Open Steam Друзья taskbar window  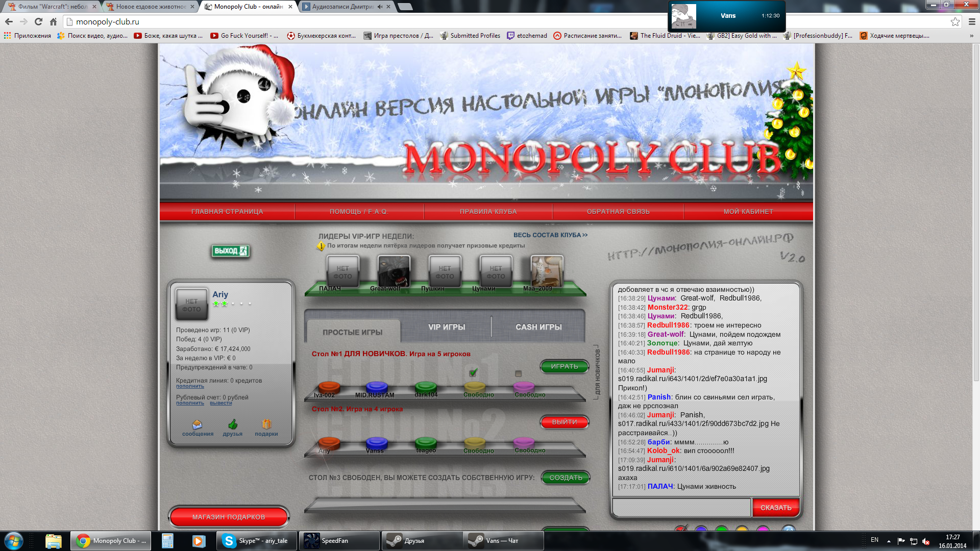[422, 541]
